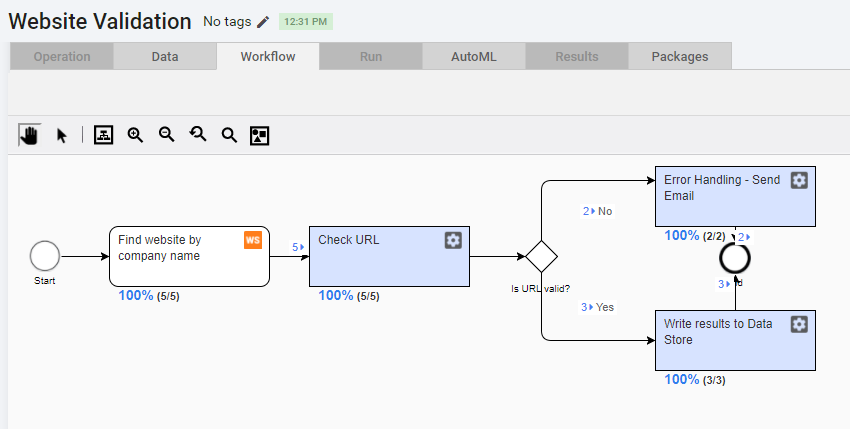The height and width of the screenshot is (429, 850).
Task: Edit tags with the pencil icon
Action: 263,22
